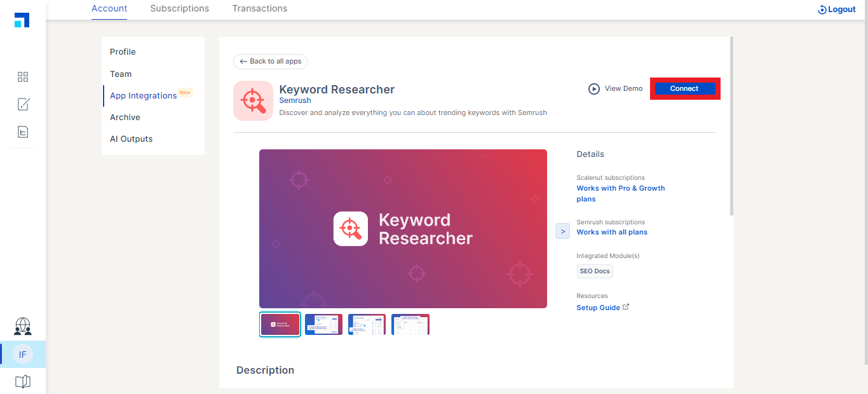Open the Team menu item

point(121,74)
